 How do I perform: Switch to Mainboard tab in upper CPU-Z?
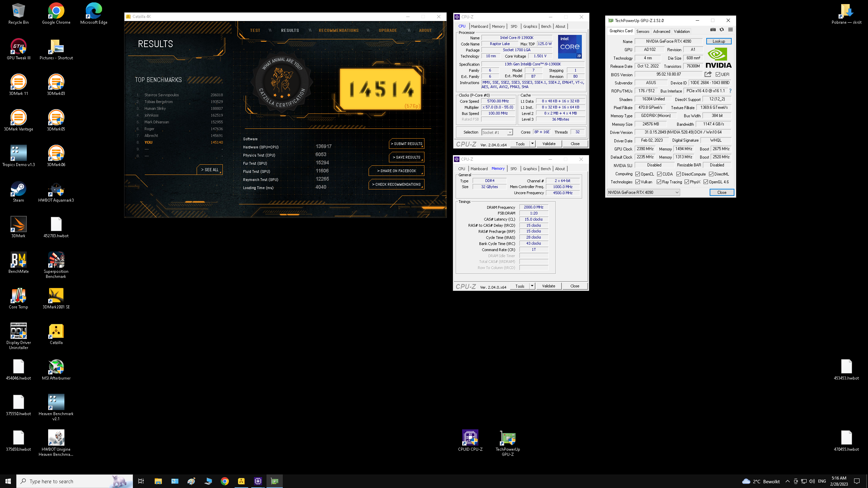pyautogui.click(x=479, y=26)
